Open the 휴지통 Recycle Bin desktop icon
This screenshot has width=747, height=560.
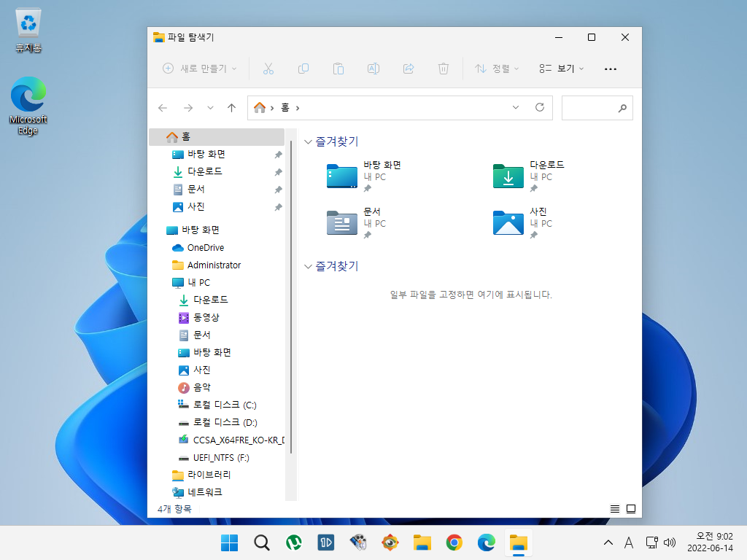pyautogui.click(x=28, y=31)
